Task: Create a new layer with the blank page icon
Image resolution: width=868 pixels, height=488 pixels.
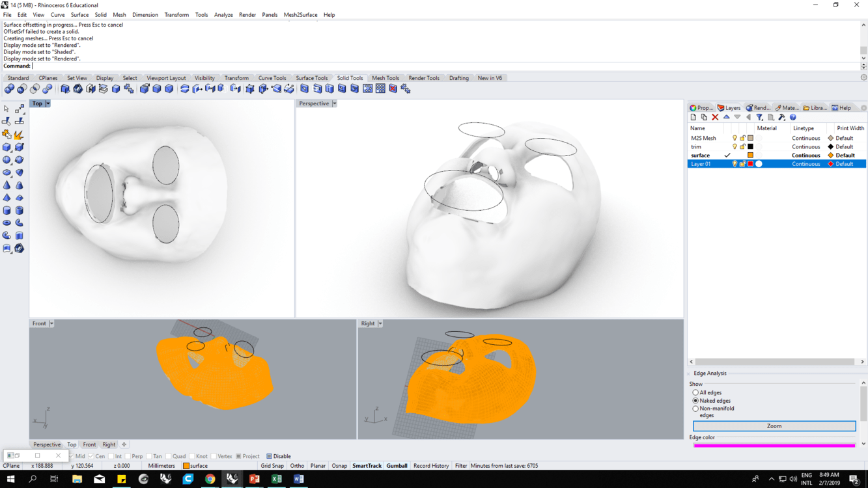Action: pyautogui.click(x=693, y=118)
